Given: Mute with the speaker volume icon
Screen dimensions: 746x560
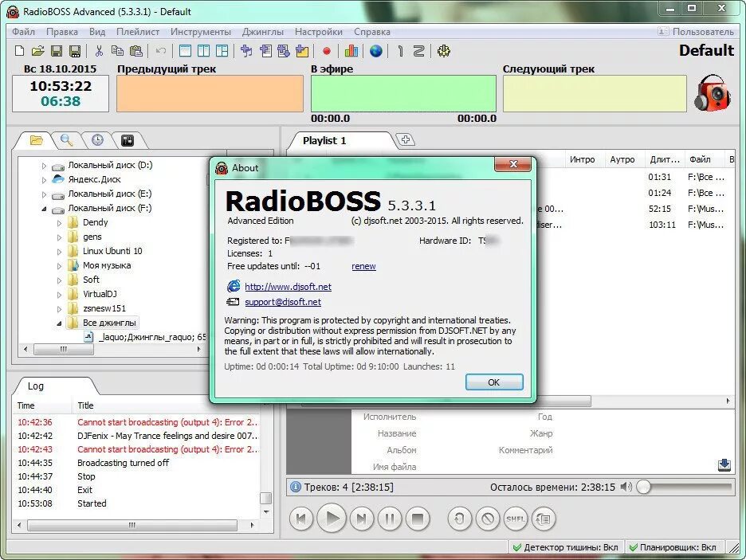Looking at the screenshot, I should 626,487.
